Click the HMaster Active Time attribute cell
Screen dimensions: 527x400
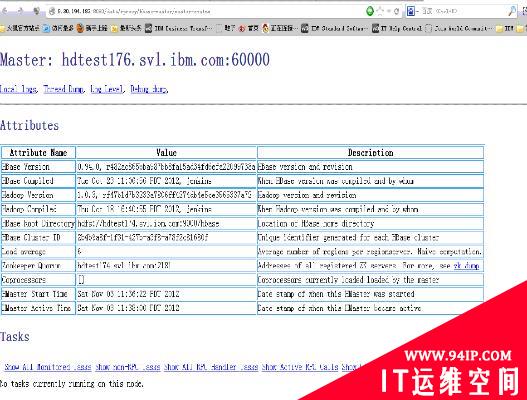click(x=38, y=308)
